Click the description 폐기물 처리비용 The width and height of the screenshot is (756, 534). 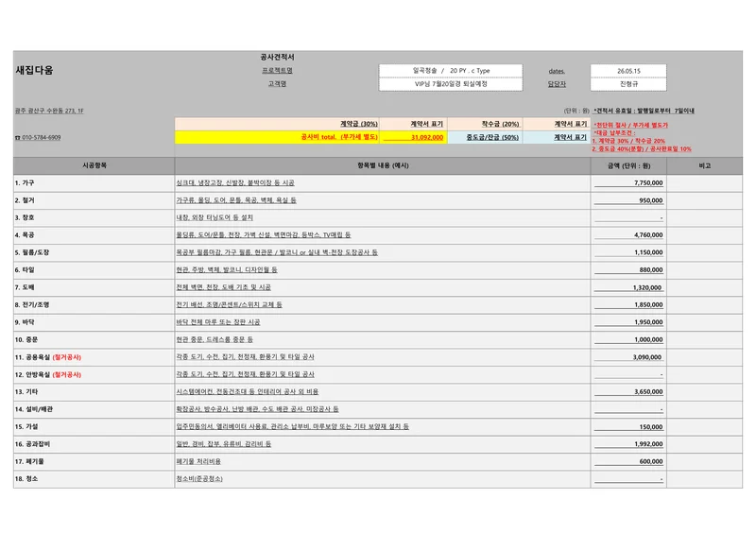(198, 461)
